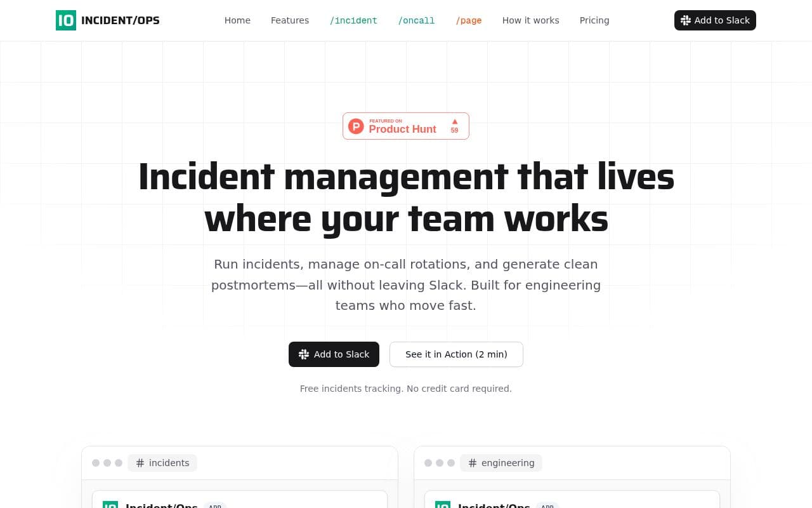Click the 'Free incidents tracking' note text
This screenshot has height=508, width=812.
point(406,389)
